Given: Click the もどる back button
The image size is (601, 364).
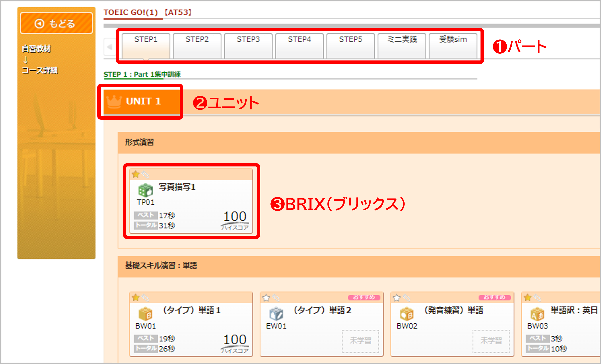Looking at the screenshot, I should pyautogui.click(x=56, y=23).
